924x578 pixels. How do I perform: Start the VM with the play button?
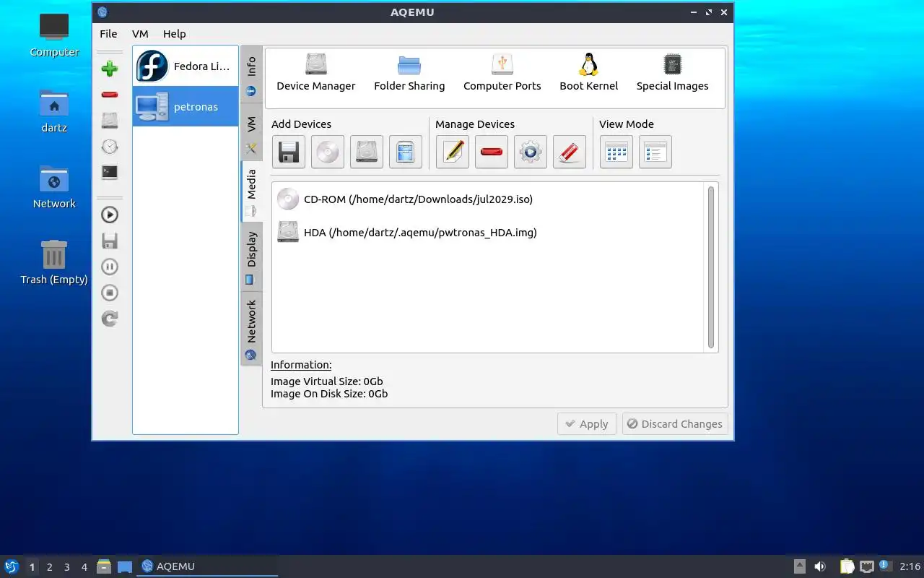pyautogui.click(x=110, y=215)
